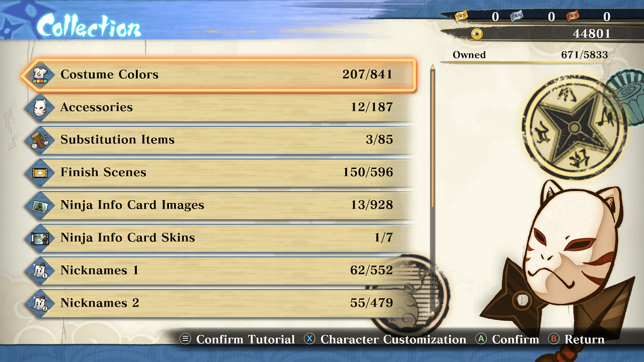Screen dimensions: 644x362
Task: Open Nicknames 1 collection list
Action: [220, 271]
